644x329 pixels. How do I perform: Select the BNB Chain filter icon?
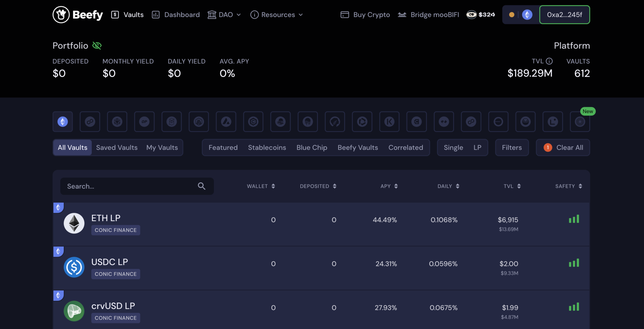point(117,122)
